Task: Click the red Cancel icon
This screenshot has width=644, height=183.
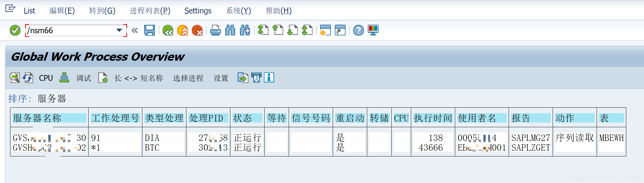Action: click(197, 30)
